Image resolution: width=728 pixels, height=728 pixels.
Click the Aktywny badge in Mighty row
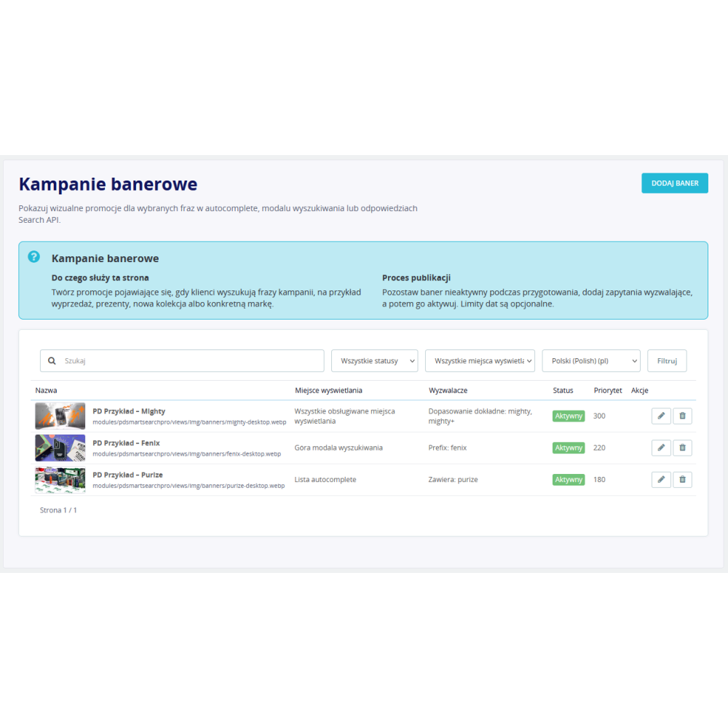tap(569, 416)
